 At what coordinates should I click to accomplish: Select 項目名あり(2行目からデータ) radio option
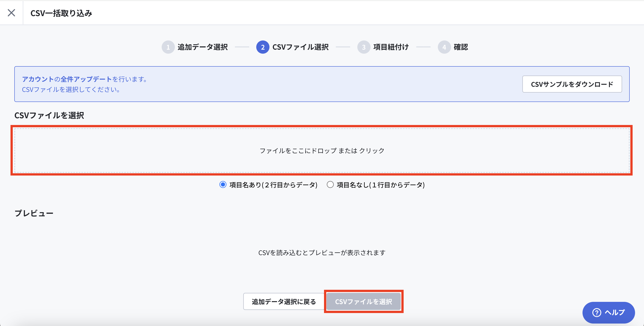click(x=223, y=185)
